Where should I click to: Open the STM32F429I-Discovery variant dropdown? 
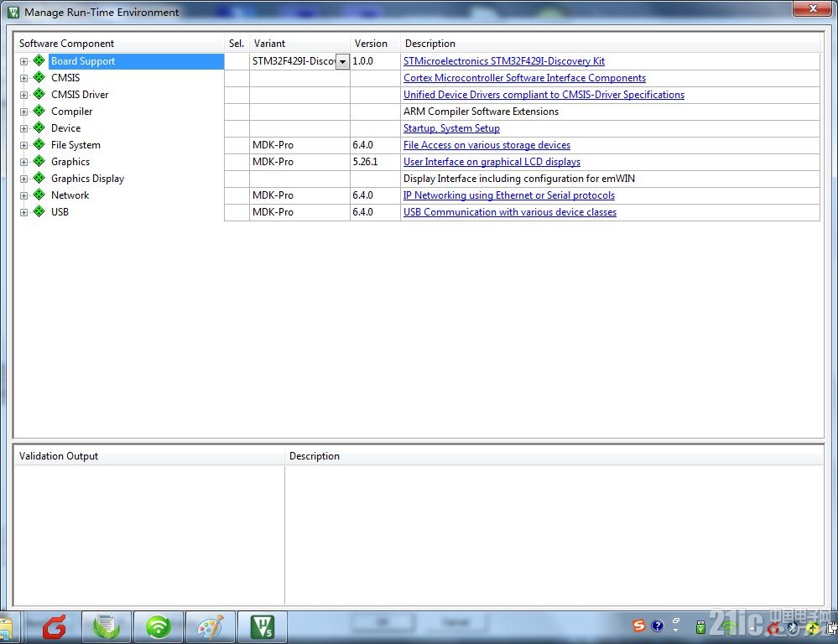[x=342, y=61]
